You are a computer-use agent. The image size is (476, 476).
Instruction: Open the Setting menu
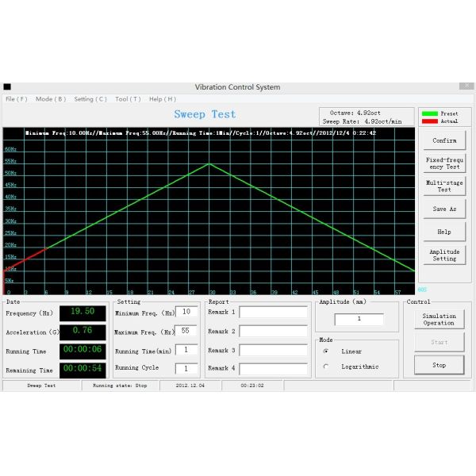coord(90,99)
